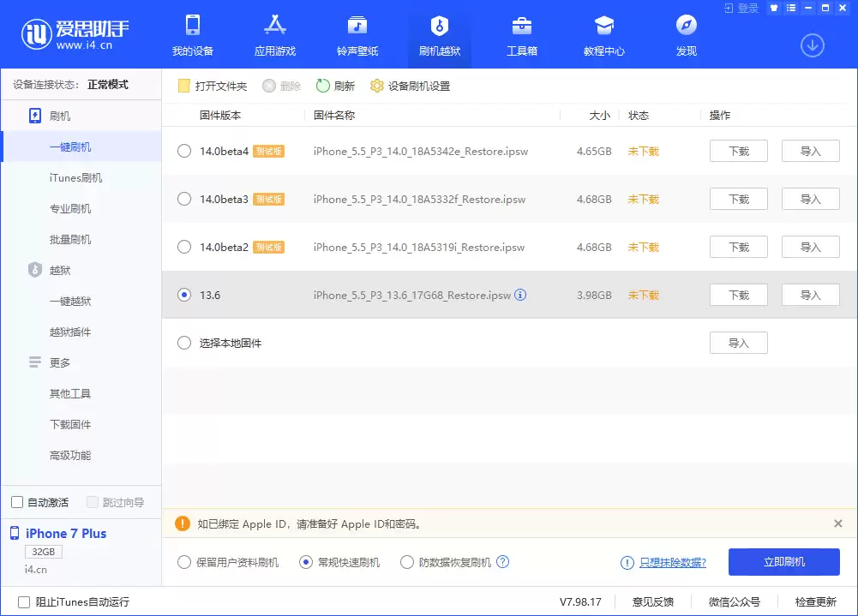Open 教程中心 tutorial tab
Screen dimensions: 858x616
pos(604,36)
